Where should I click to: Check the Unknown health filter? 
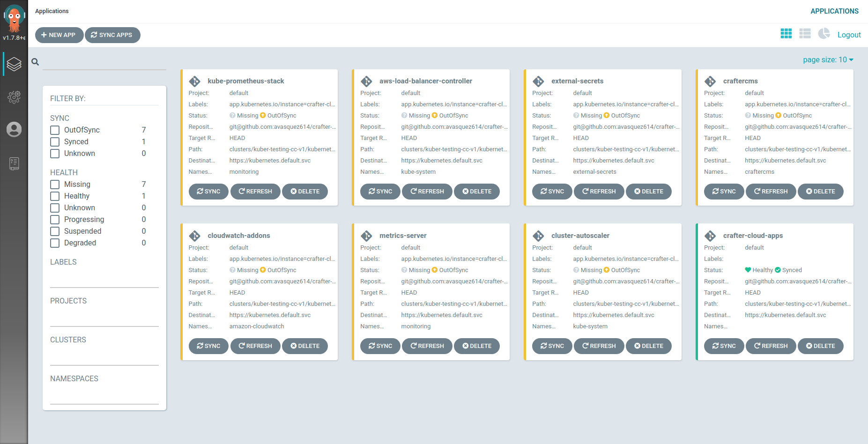pyautogui.click(x=55, y=208)
